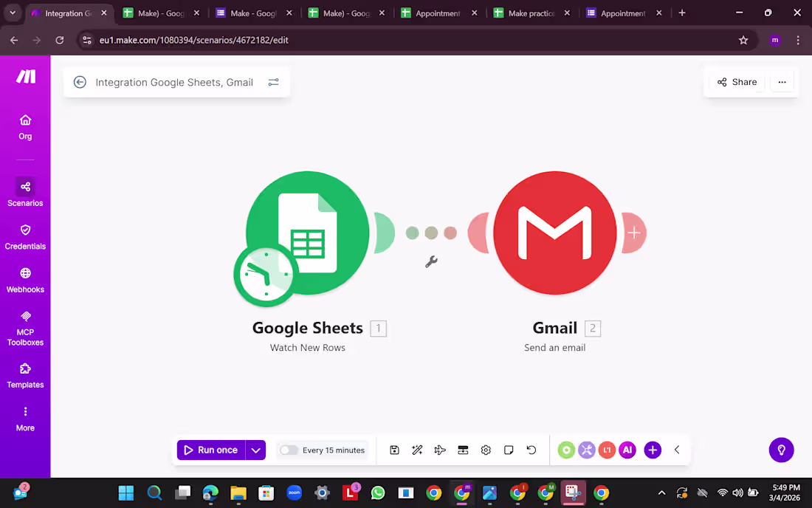The image size is (812, 508).
Task: Expand the Run once dropdown arrow
Action: (x=256, y=450)
